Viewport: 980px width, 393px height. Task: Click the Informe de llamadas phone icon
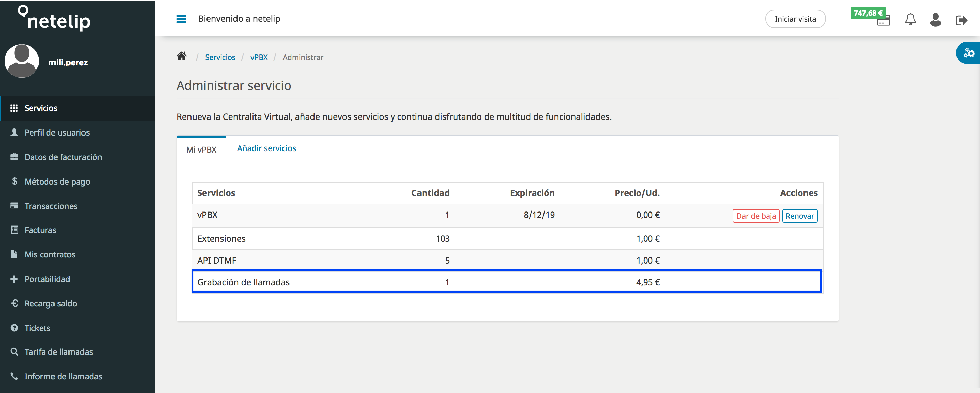pos(14,376)
